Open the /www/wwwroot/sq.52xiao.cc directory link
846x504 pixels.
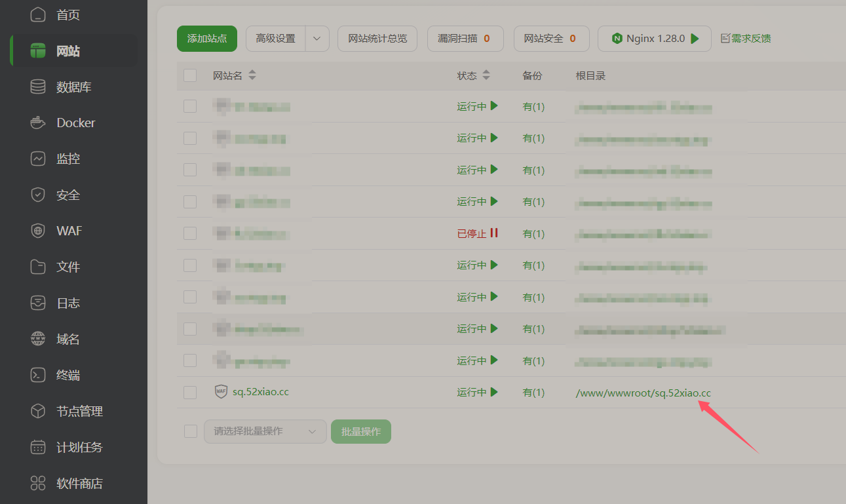643,393
